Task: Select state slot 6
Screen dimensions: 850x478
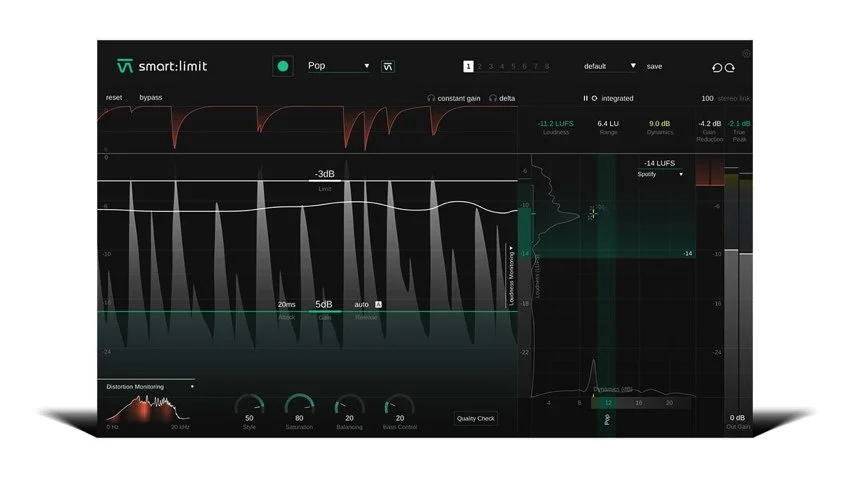Action: [524, 66]
